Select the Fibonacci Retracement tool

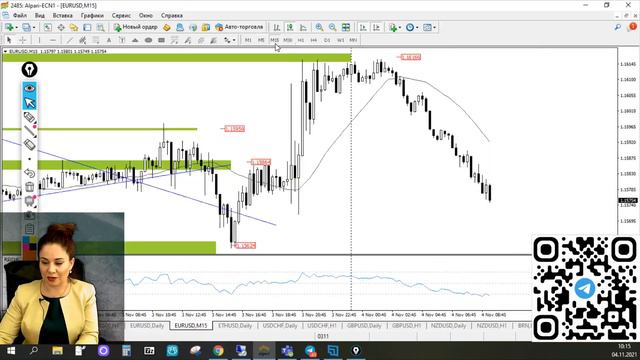pos(96,40)
